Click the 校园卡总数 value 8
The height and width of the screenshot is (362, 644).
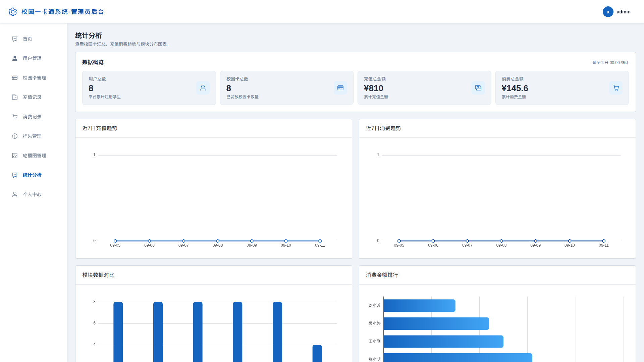tap(229, 88)
